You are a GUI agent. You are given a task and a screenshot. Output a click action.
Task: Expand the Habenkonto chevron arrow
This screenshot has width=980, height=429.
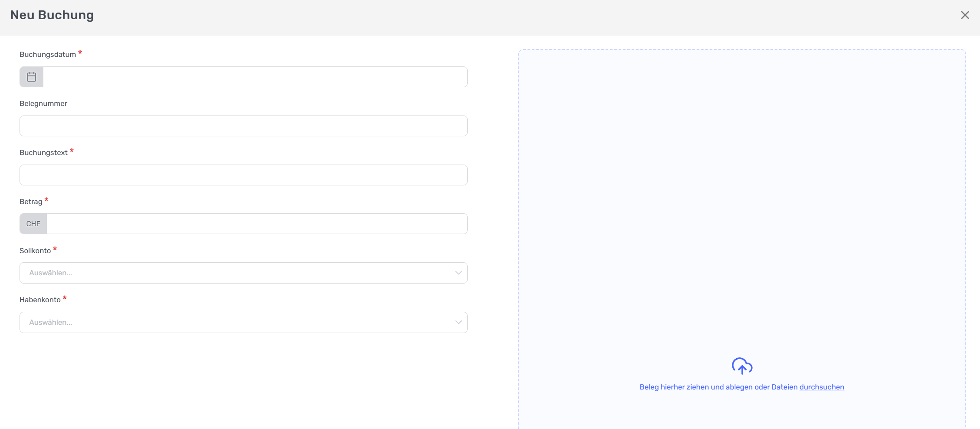458,322
